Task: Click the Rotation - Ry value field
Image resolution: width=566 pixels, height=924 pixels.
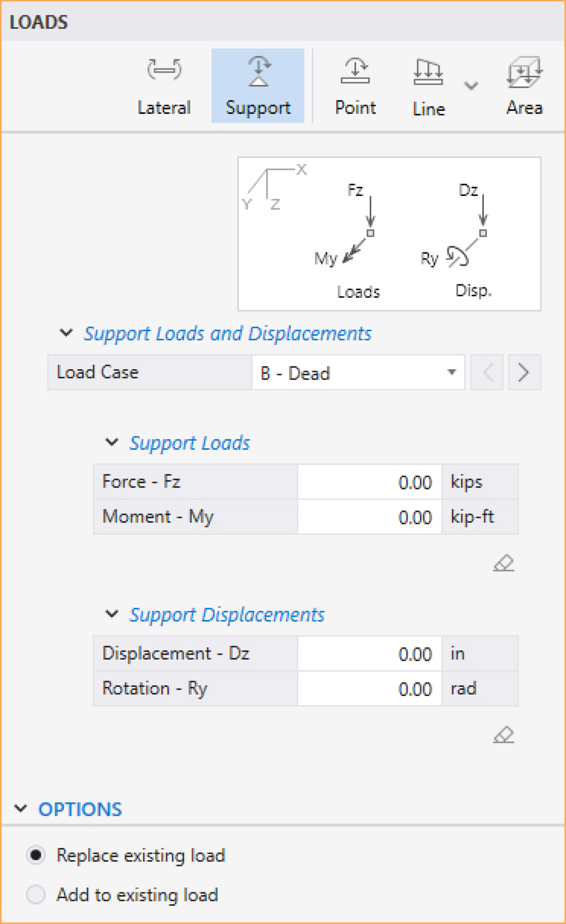Action: (369, 688)
